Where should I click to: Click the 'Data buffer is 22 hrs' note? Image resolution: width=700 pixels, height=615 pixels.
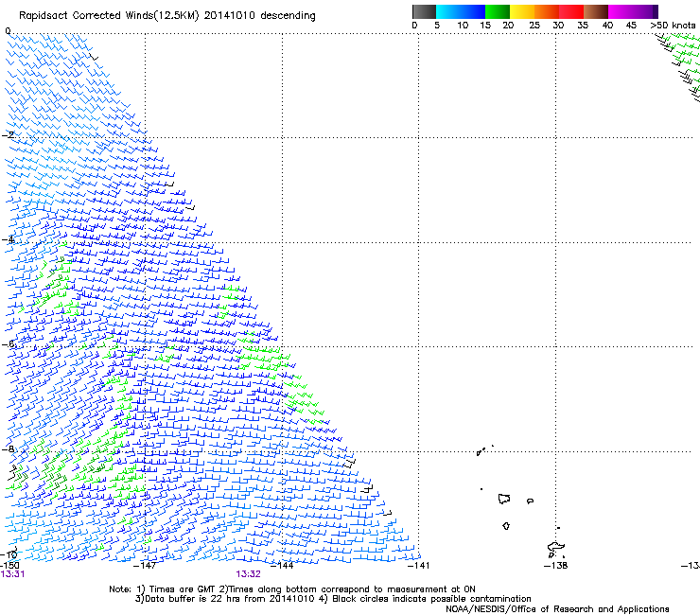click(x=333, y=599)
